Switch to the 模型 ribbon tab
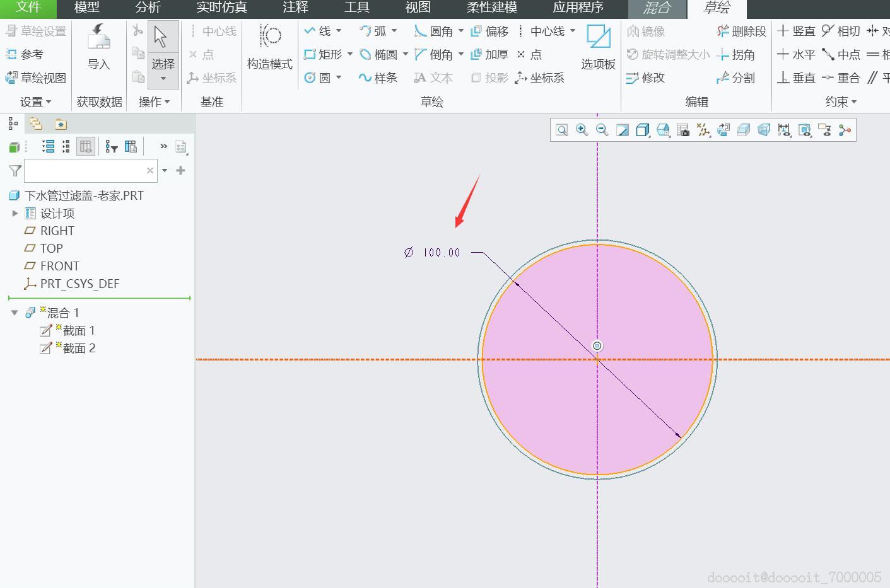Screen dimensions: 890x588 click(x=86, y=8)
